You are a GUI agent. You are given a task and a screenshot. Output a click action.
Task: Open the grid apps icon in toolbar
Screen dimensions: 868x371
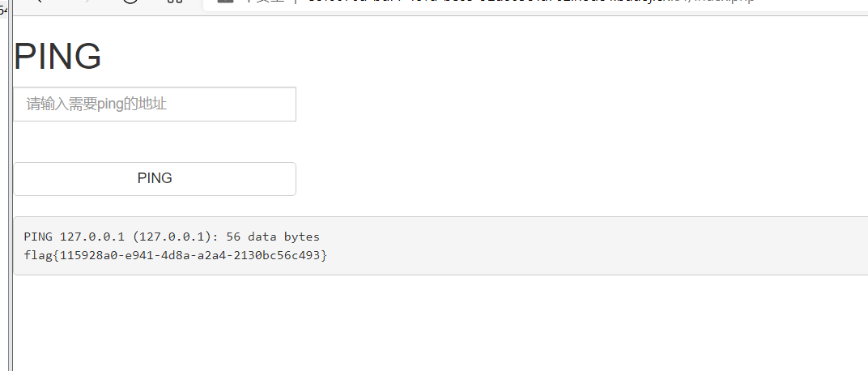(175, 1)
